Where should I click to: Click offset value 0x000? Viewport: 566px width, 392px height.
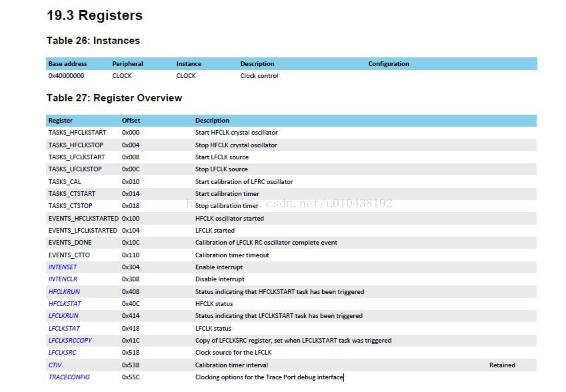pos(131,133)
